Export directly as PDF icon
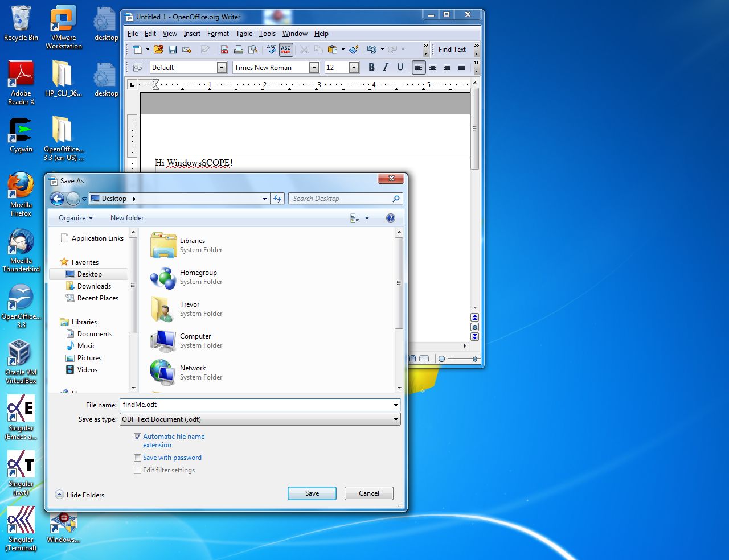The height and width of the screenshot is (560, 729). (224, 50)
